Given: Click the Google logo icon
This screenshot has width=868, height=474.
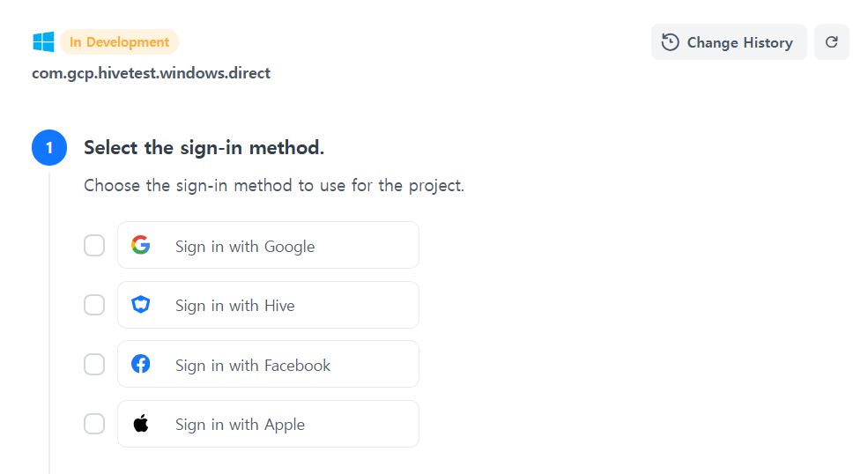Looking at the screenshot, I should point(141,246).
